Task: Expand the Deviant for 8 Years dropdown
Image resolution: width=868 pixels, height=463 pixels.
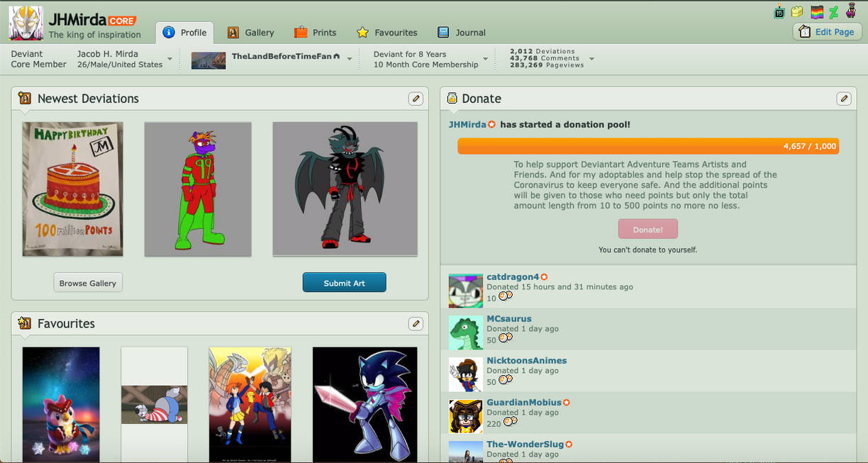Action: (486, 59)
